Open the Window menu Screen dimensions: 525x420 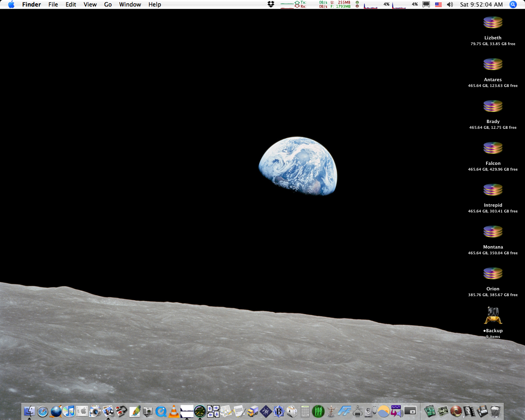(130, 5)
